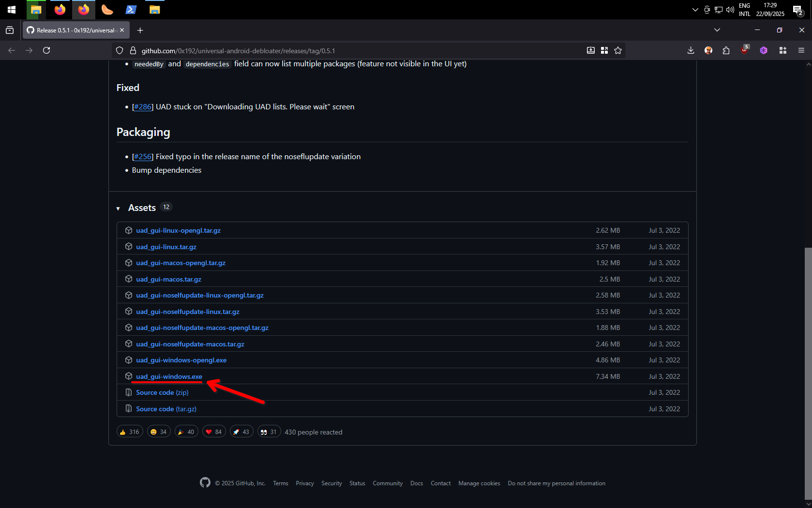Click the shield tracking protection icon
The width and height of the screenshot is (812, 508).
tap(120, 50)
